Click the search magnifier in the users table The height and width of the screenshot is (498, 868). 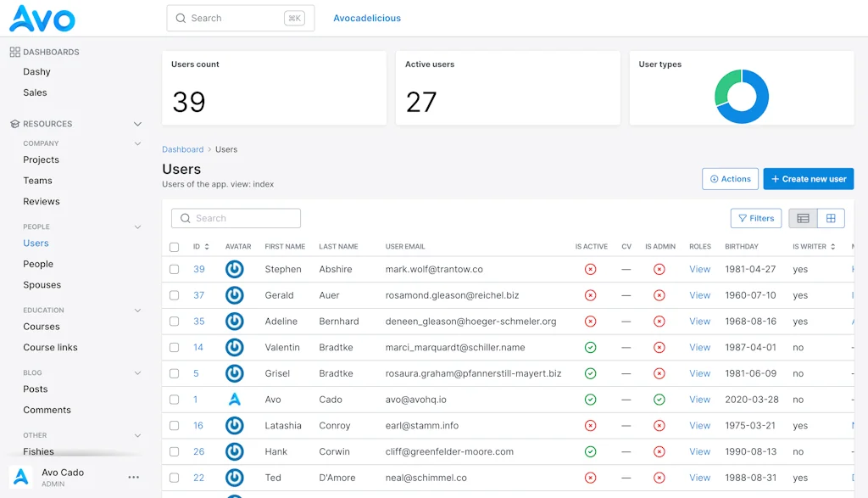(x=186, y=218)
